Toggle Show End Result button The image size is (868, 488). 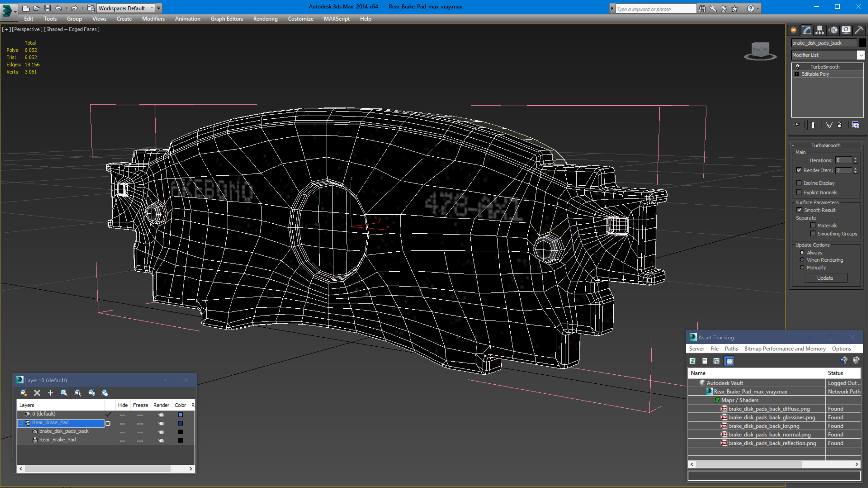[813, 125]
